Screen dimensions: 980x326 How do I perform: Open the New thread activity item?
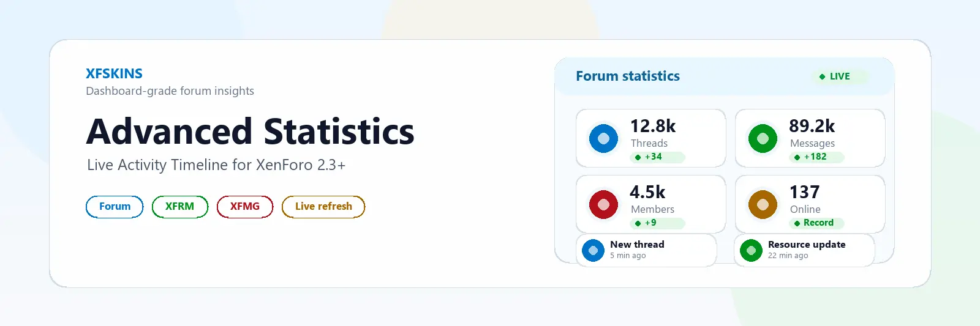(x=646, y=250)
